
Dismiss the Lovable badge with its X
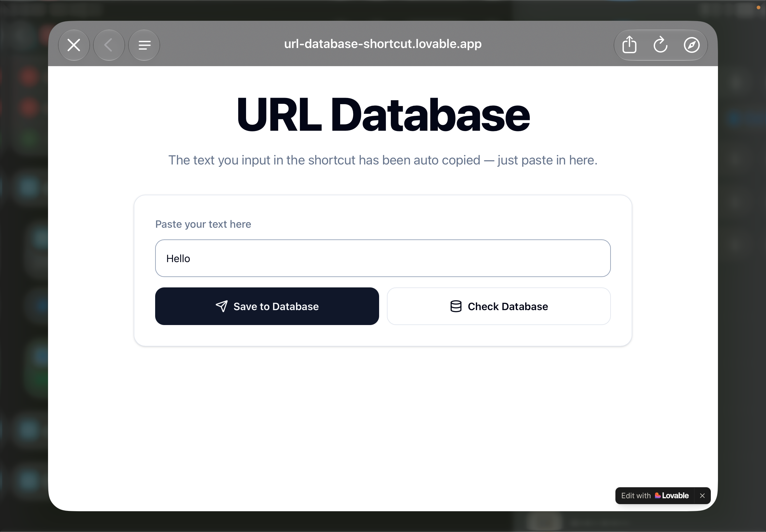pos(702,496)
